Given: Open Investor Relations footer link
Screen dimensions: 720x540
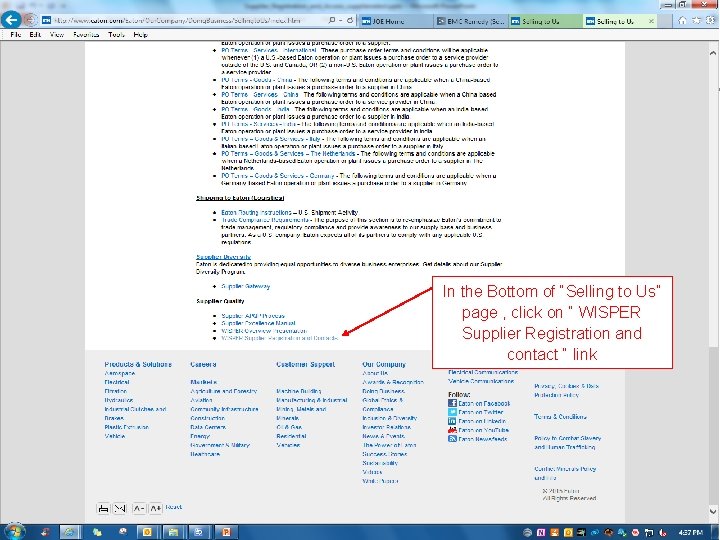Looking at the screenshot, I should (387, 427).
